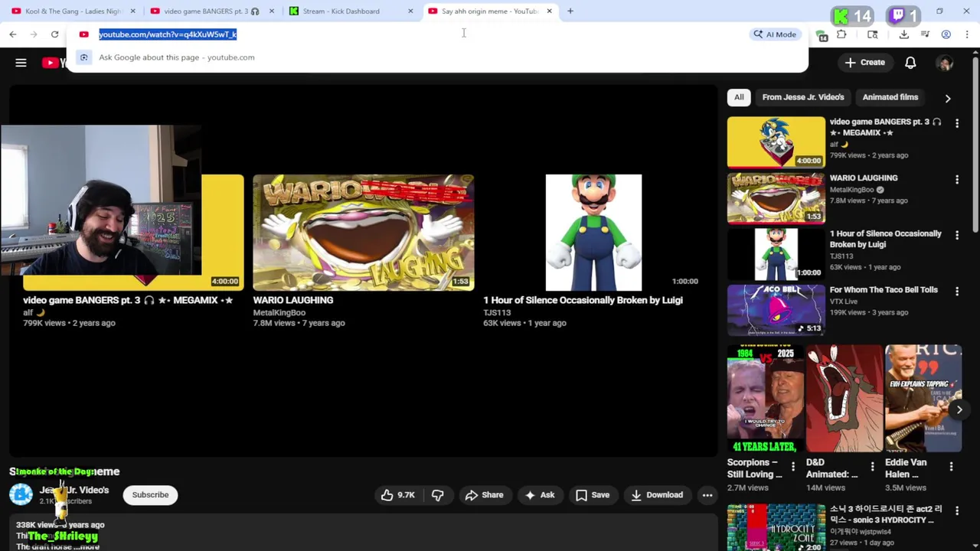Like the video with thumbs-up 9.7K

tap(398, 495)
